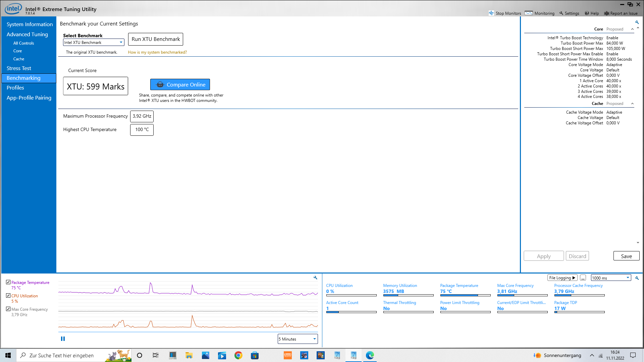This screenshot has height=362, width=644.
Task: Click the Package TDP 17 W value
Action: [560, 308]
